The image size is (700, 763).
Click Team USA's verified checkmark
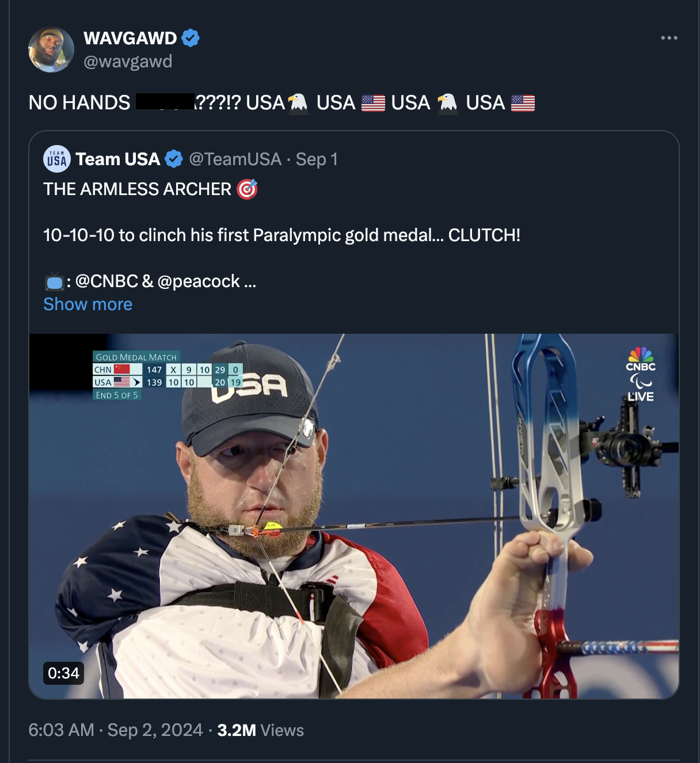174,159
